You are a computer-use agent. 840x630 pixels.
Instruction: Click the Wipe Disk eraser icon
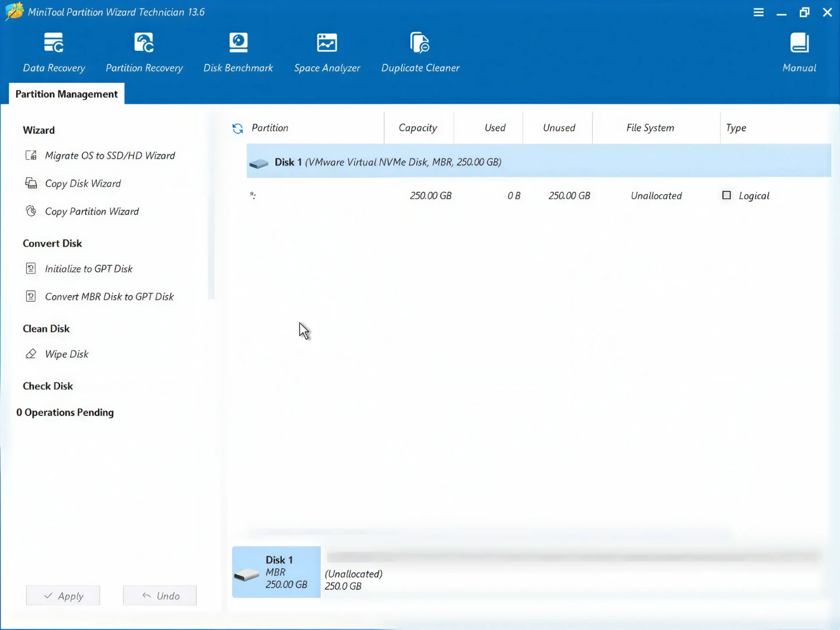[31, 353]
